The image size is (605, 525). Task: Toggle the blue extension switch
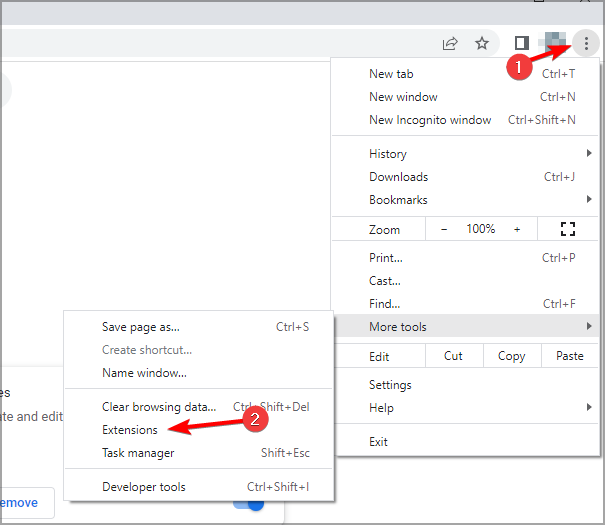tap(250, 503)
